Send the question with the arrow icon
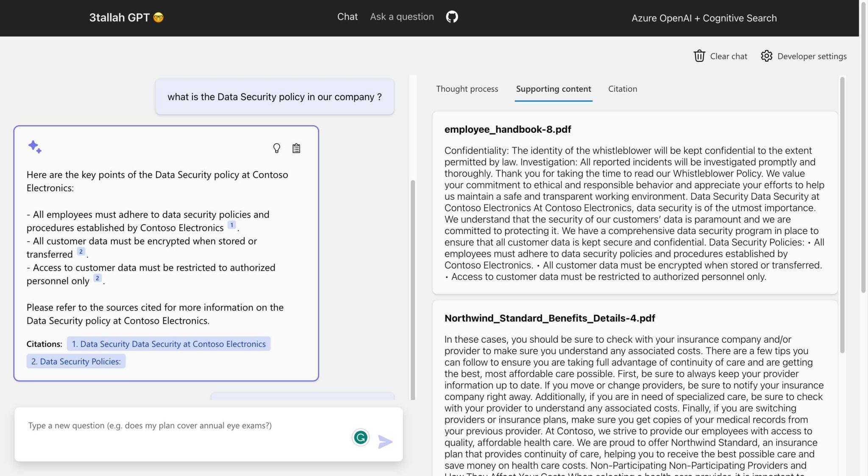 coord(384,442)
